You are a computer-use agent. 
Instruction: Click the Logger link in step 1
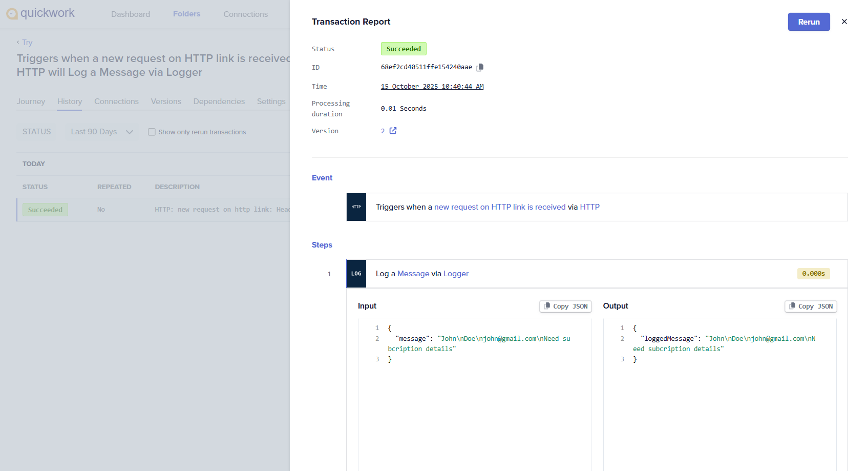[x=456, y=274]
